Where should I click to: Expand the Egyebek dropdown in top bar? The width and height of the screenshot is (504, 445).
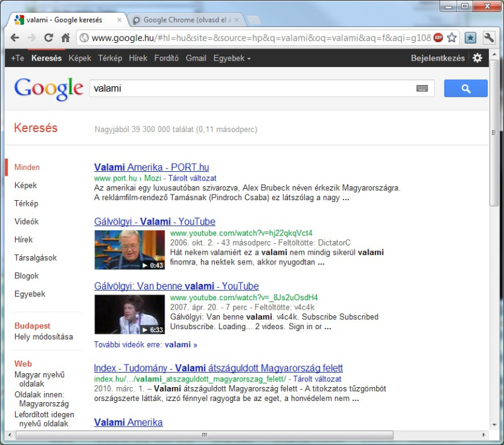[232, 58]
